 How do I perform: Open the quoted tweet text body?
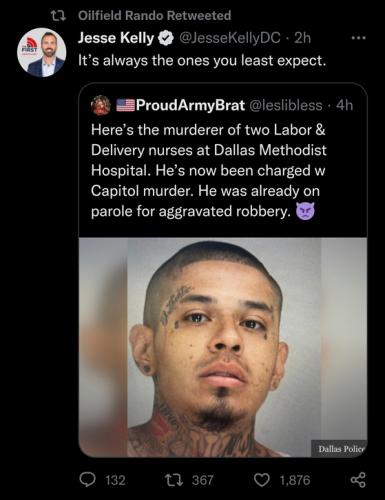click(209, 170)
